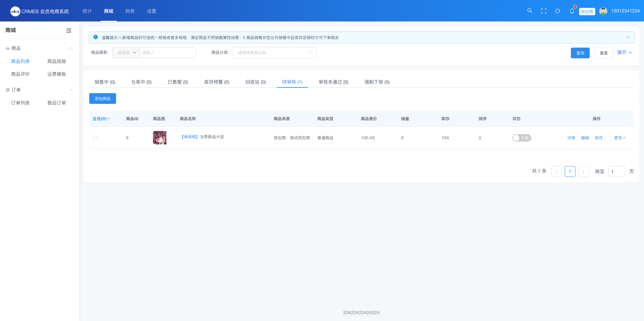Collapse the sidebar with the menu fold icon

pyautogui.click(x=69, y=30)
